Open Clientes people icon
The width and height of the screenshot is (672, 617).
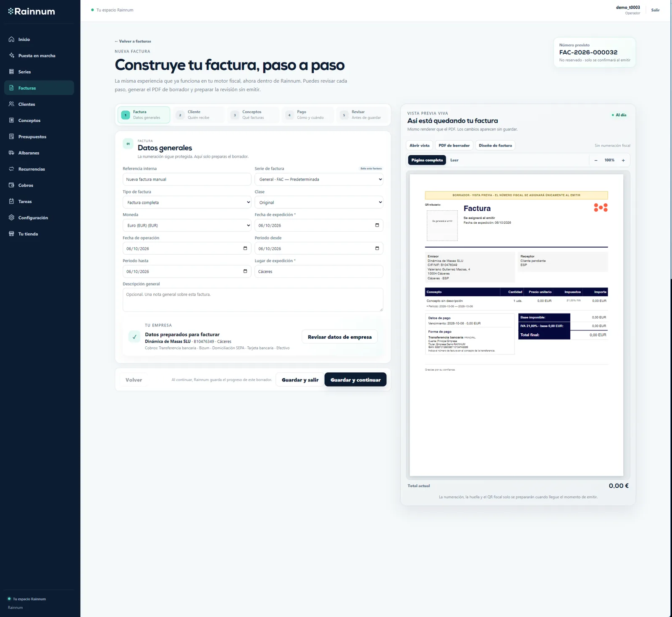tap(11, 104)
